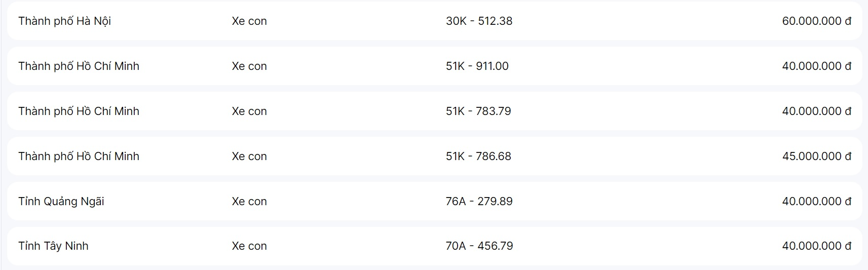868x270 pixels.
Task: Click the price for plate 51K - 911.00
Action: click(816, 66)
